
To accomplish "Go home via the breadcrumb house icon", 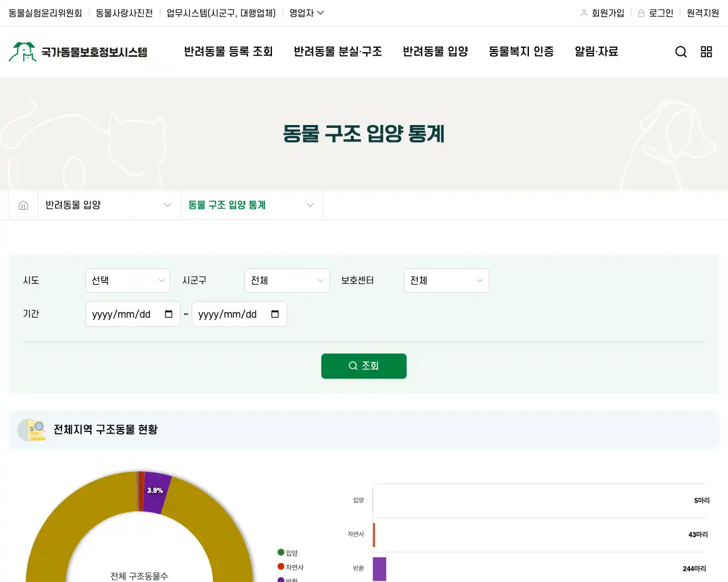I will click(23, 205).
